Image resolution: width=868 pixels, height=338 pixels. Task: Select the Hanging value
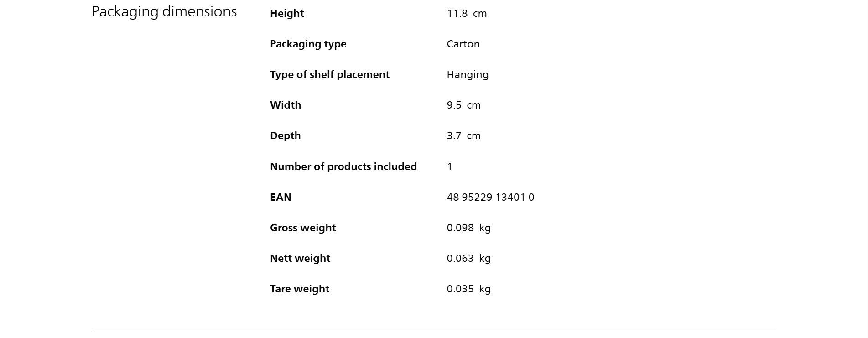[x=468, y=75]
